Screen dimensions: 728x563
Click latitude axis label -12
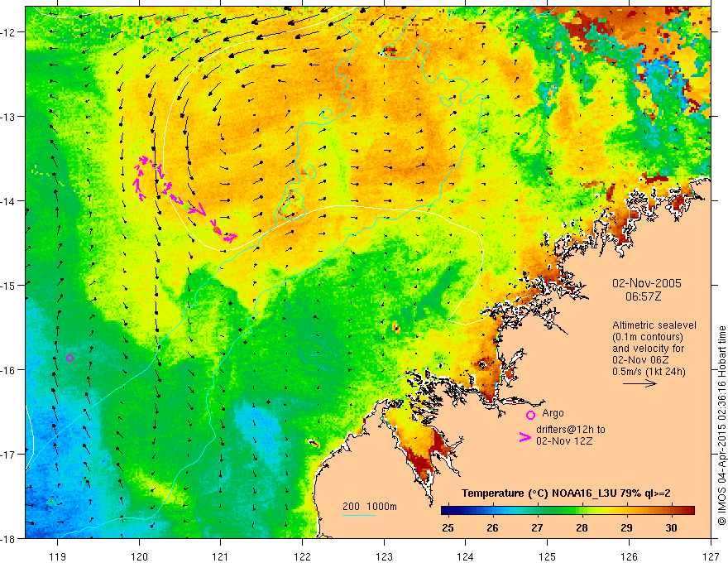[x=9, y=32]
